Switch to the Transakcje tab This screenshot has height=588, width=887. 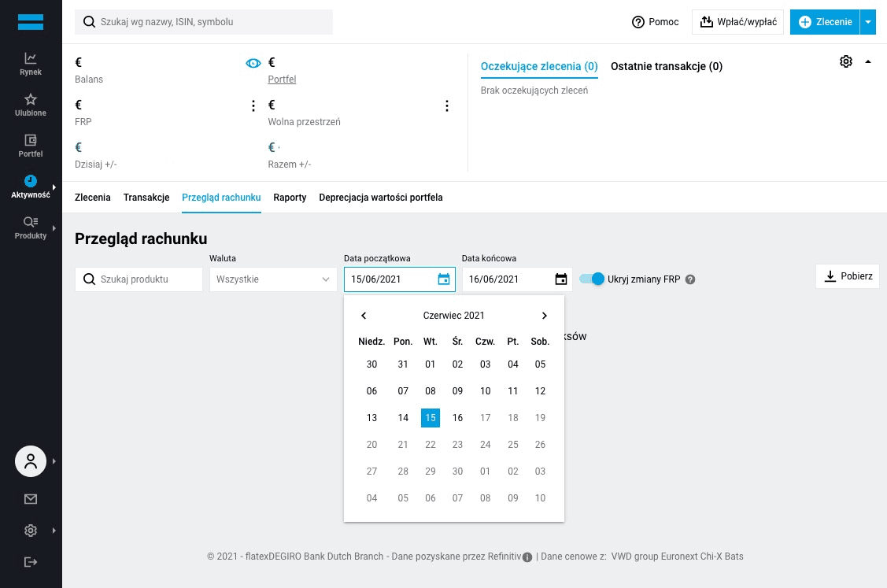coord(146,198)
